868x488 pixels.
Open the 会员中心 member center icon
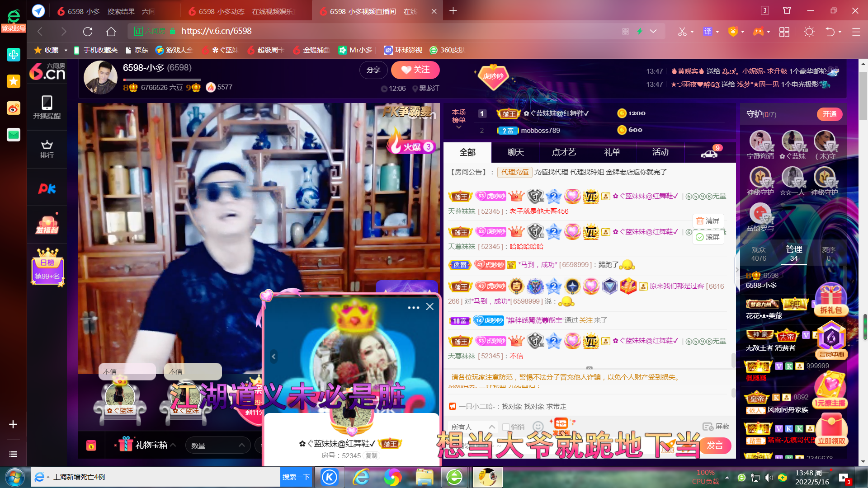(x=832, y=340)
